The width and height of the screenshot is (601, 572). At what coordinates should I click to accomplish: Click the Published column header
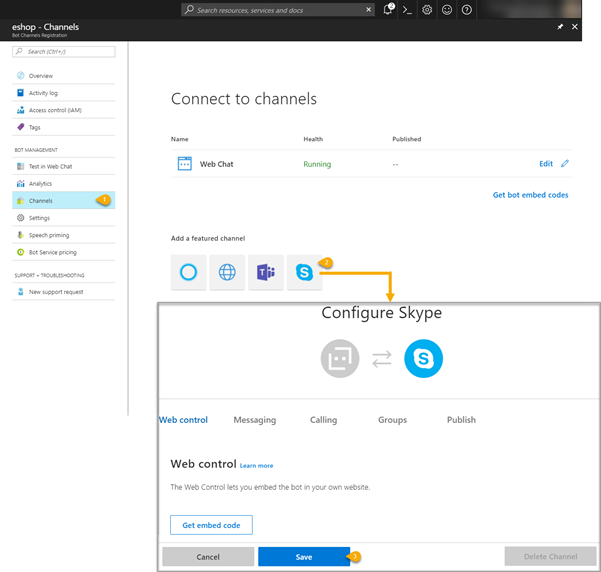[x=407, y=139]
